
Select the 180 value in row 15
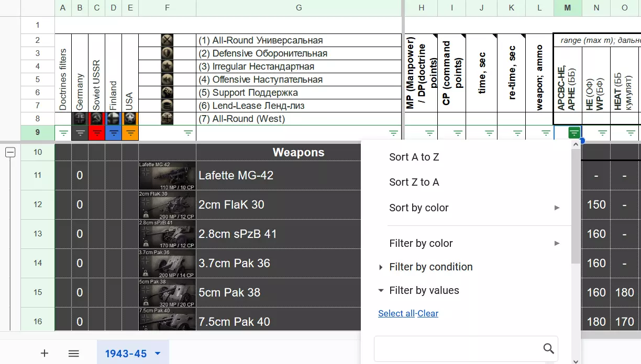click(x=624, y=293)
